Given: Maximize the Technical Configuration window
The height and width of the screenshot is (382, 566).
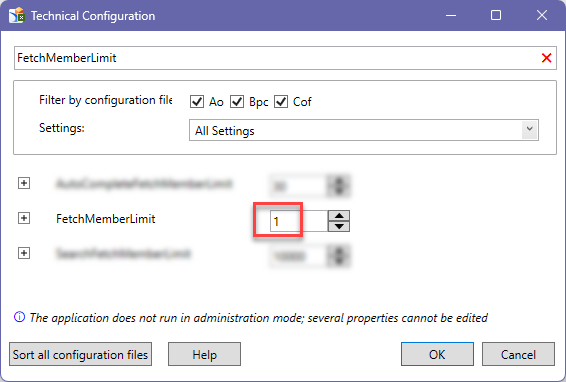Looking at the screenshot, I should click(496, 15).
